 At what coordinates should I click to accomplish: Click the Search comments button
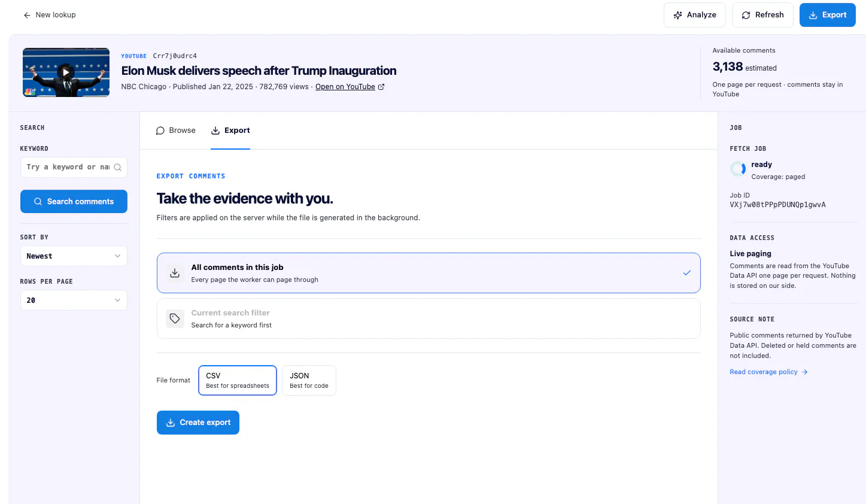tap(74, 202)
